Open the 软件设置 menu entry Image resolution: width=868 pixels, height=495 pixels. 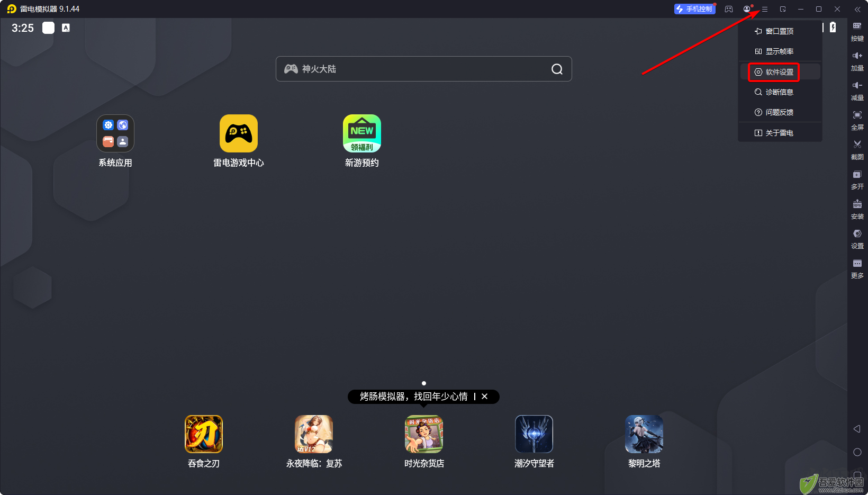click(x=780, y=72)
